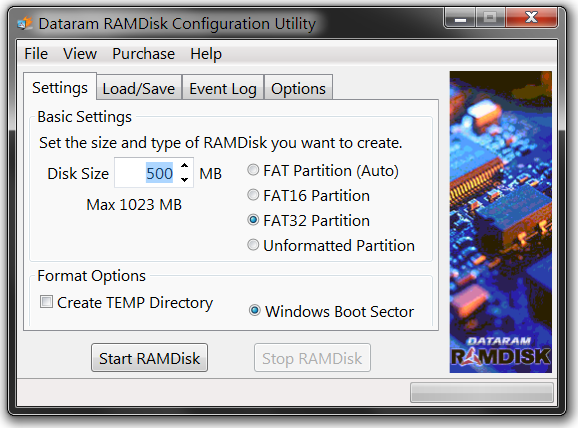This screenshot has width=578, height=428.
Task: Select FAT Partition (Auto) option
Action: (x=253, y=170)
